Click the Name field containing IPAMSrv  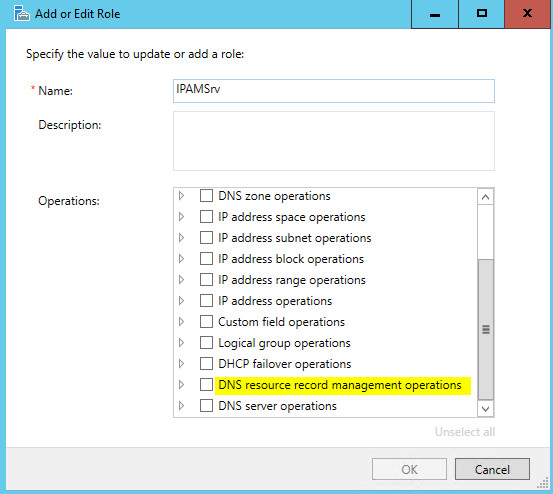point(334,91)
